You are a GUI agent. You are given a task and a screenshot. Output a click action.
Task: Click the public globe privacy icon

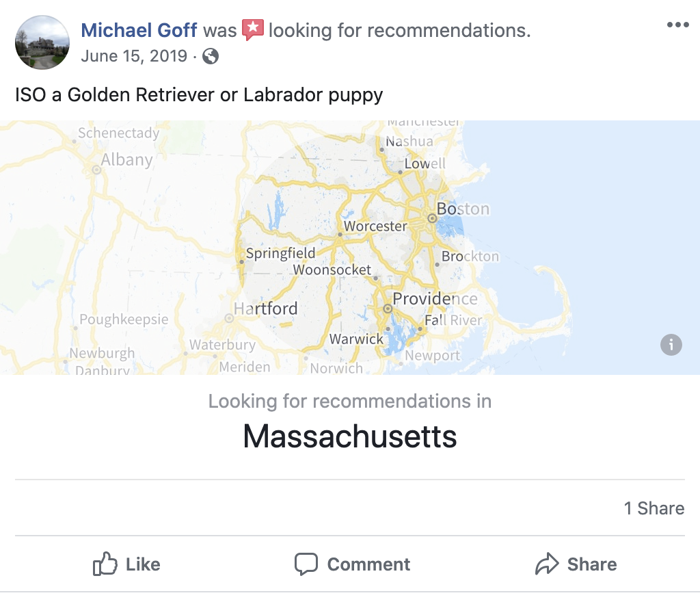click(211, 56)
